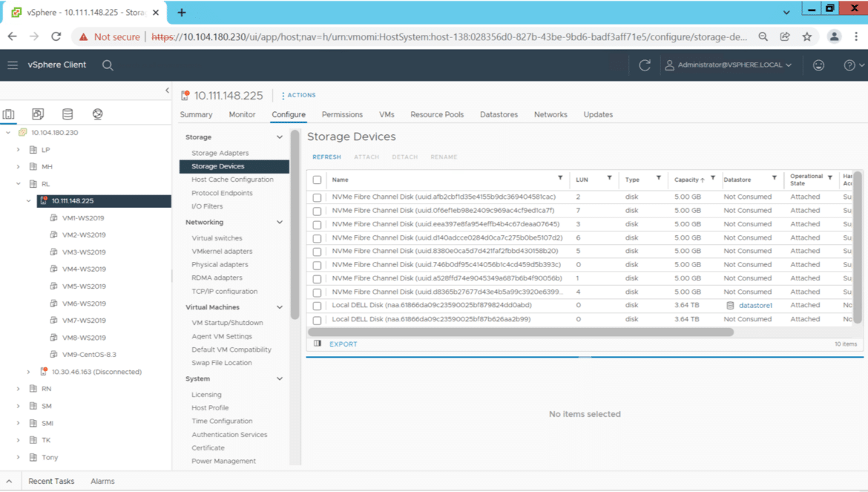The height and width of the screenshot is (492, 868).
Task: Click the browser zoom magnifier icon
Action: (763, 36)
